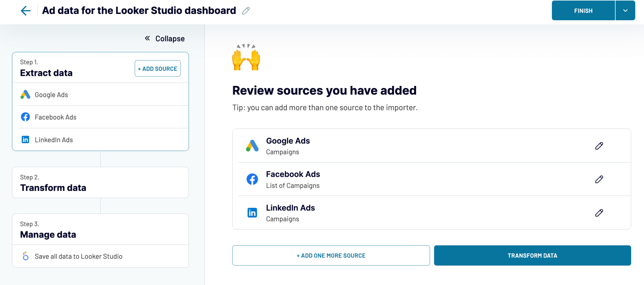Image resolution: width=644 pixels, height=285 pixels.
Task: Open Step 2 Transform data
Action: coord(100,182)
